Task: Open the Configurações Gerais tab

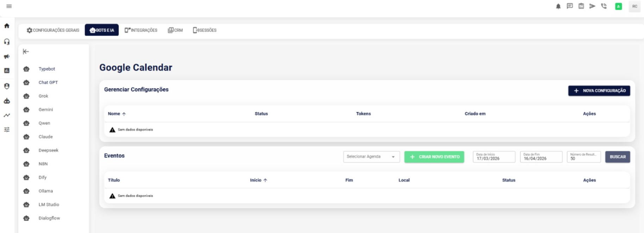Action: click(x=53, y=30)
